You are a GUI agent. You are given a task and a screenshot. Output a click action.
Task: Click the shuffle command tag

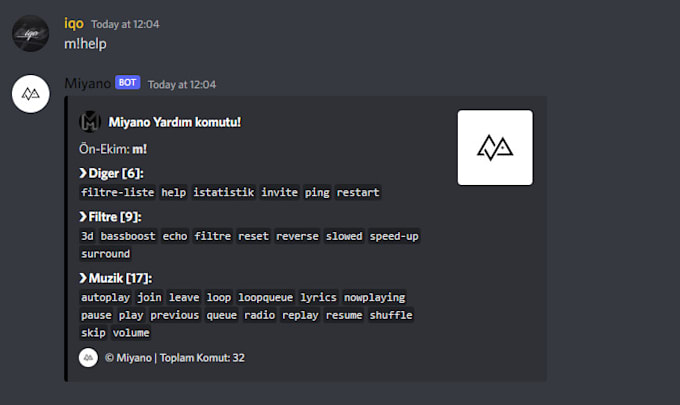point(391,315)
